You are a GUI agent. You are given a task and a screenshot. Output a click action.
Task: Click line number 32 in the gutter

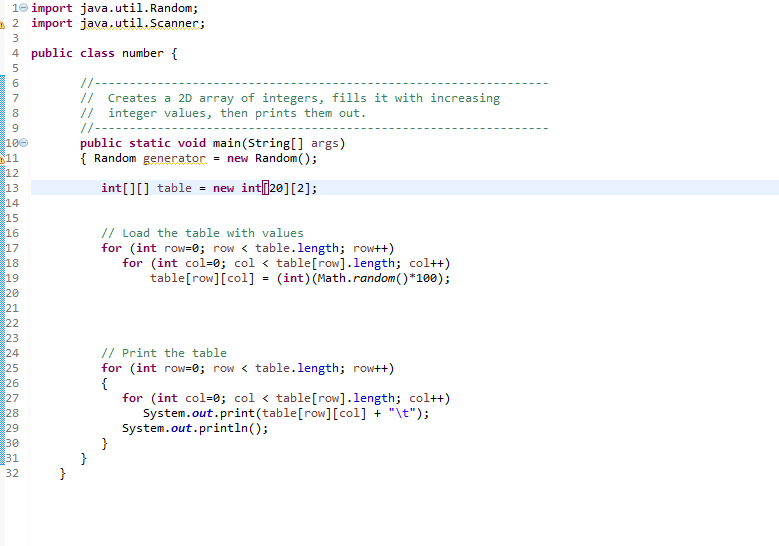(12, 473)
